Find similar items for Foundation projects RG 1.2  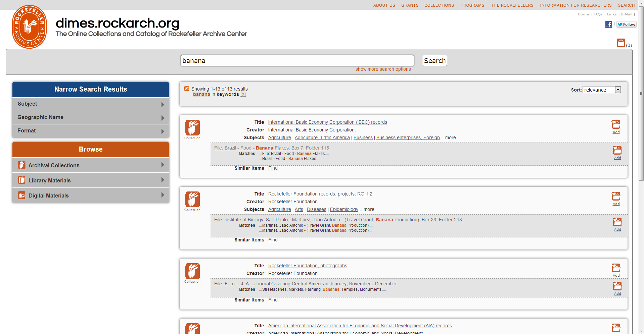tap(273, 240)
